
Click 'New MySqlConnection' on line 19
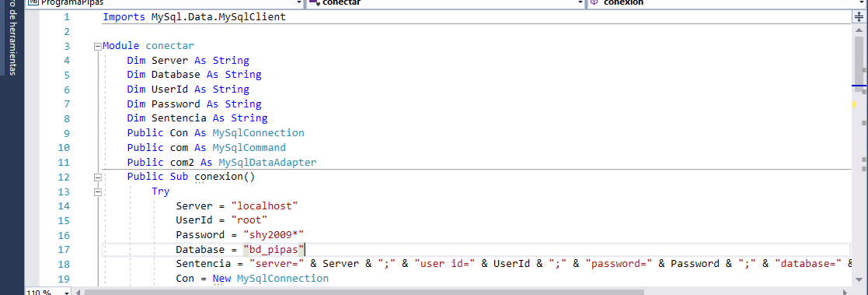click(270, 279)
